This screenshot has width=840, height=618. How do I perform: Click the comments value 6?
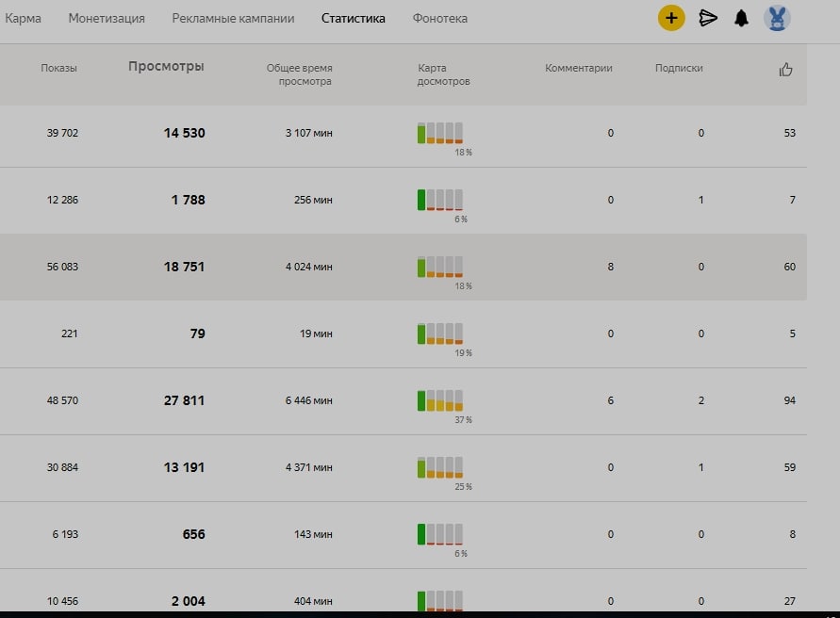610,400
